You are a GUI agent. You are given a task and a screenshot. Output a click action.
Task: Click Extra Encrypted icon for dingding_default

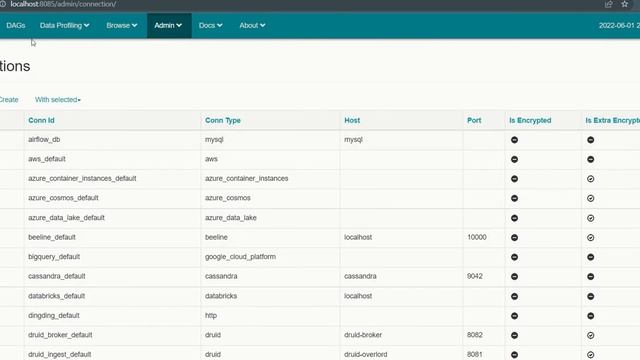(591, 316)
